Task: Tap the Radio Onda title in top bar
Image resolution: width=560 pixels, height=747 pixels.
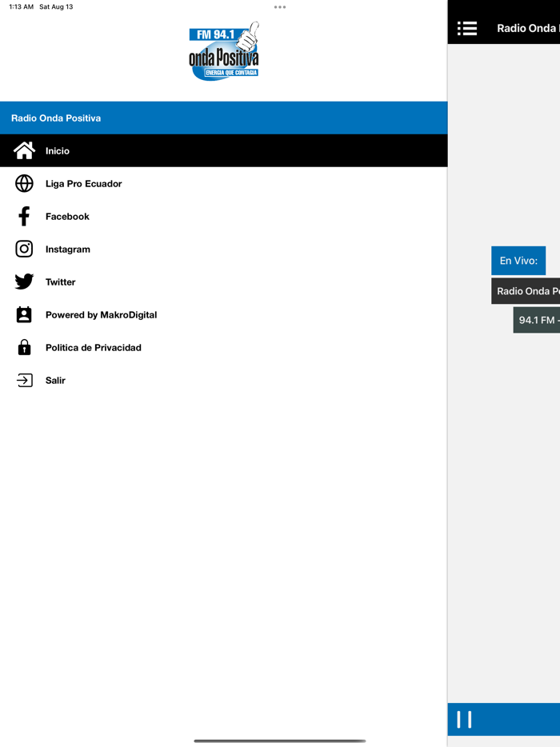Action: (528, 28)
